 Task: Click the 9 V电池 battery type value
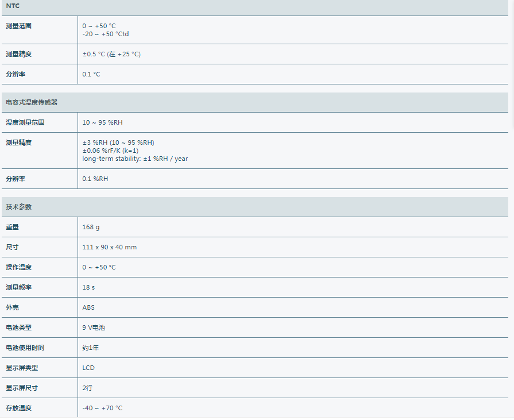(x=94, y=327)
